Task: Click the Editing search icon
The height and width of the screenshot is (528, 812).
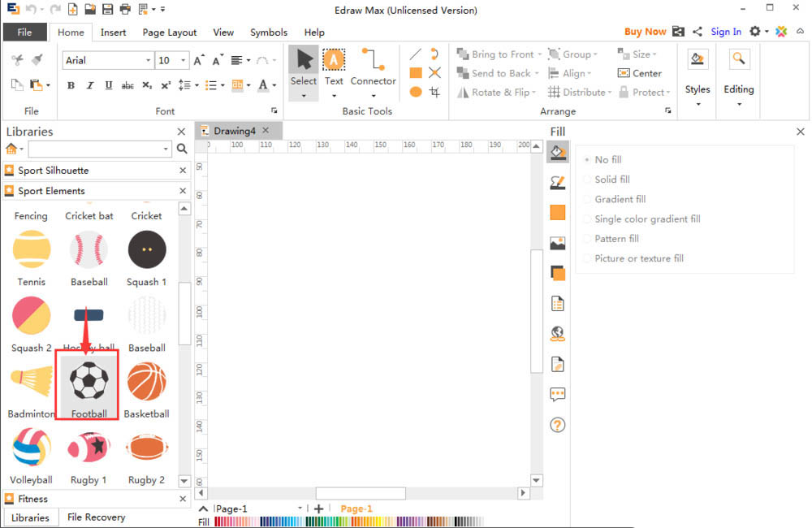Action: click(738, 58)
